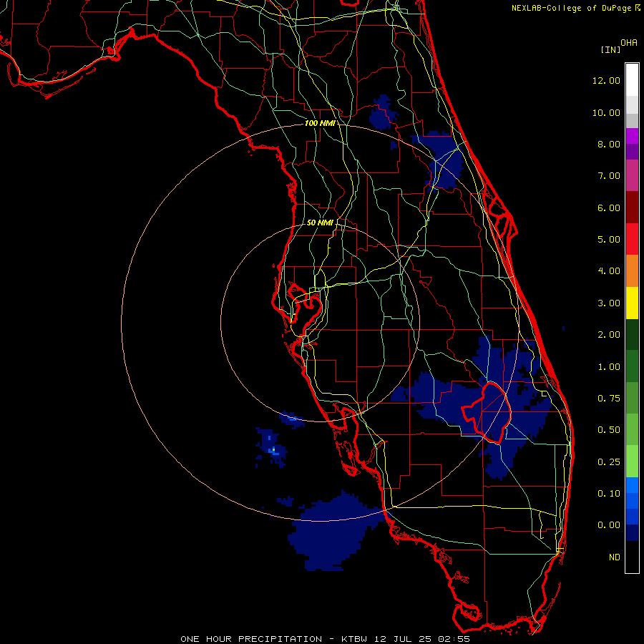
Task: Click the 3.00 legend value
Action: (x=609, y=303)
